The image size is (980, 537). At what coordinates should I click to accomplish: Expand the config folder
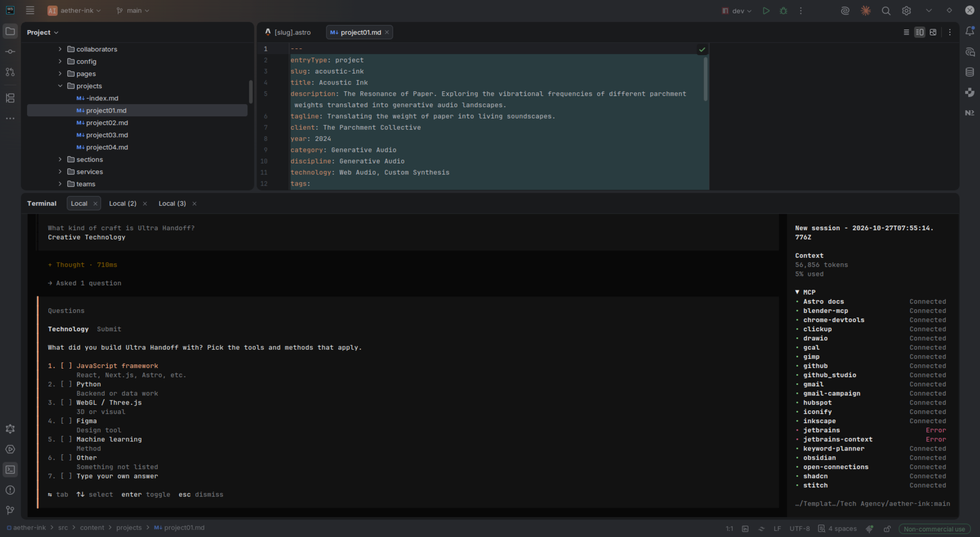60,61
